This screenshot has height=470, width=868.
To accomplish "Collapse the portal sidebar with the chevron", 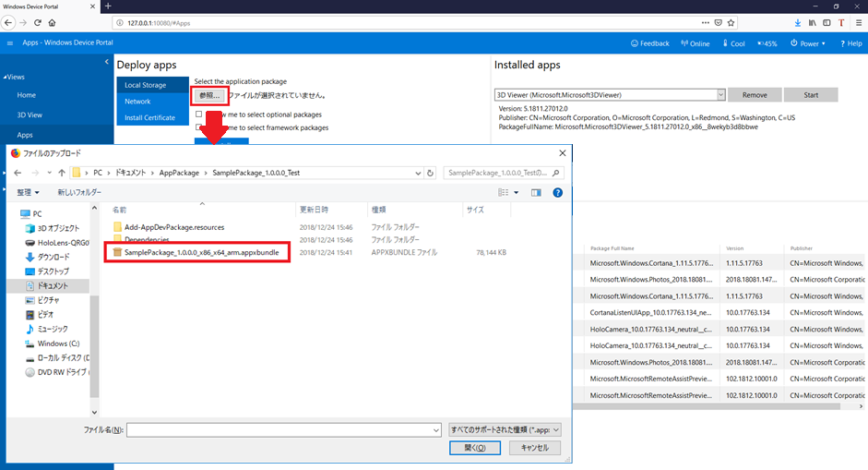I will coord(107,62).
